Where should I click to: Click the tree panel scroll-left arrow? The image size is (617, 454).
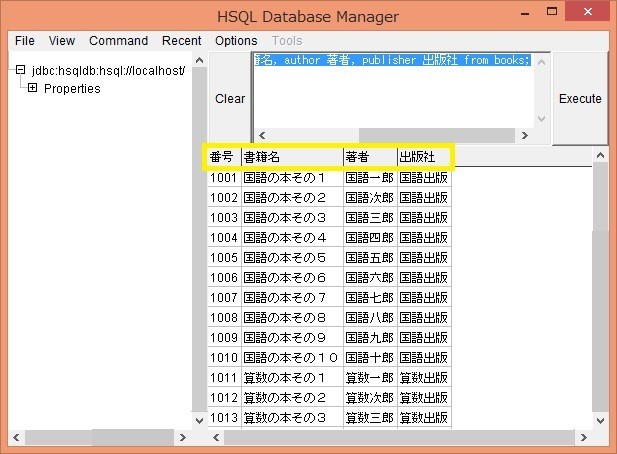[x=16, y=437]
